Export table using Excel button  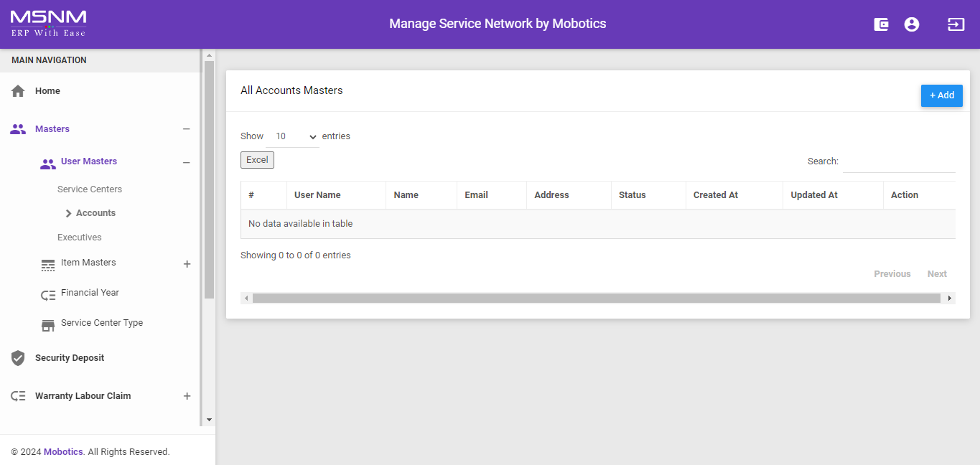pyautogui.click(x=257, y=160)
